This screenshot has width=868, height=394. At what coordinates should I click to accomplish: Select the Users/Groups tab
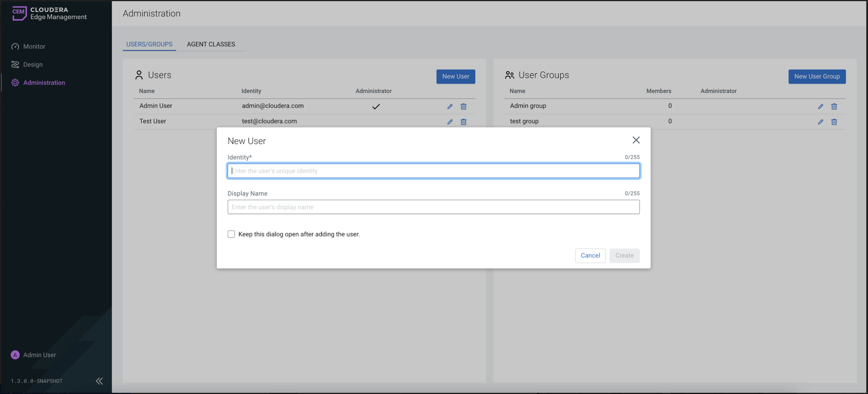pyautogui.click(x=149, y=44)
